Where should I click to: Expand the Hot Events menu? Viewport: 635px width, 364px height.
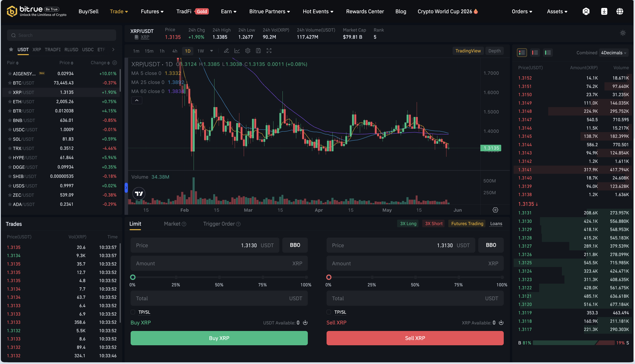tap(318, 12)
